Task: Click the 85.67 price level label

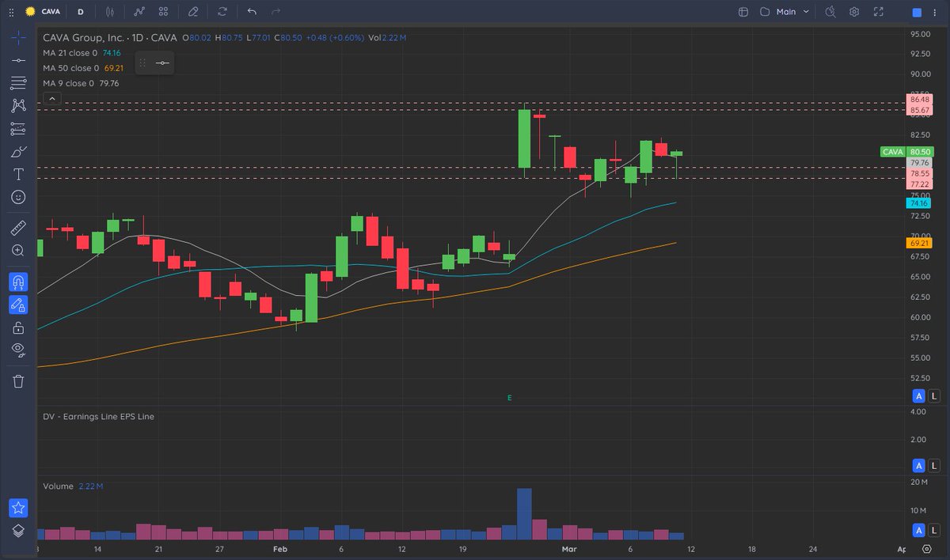Action: 921,110
